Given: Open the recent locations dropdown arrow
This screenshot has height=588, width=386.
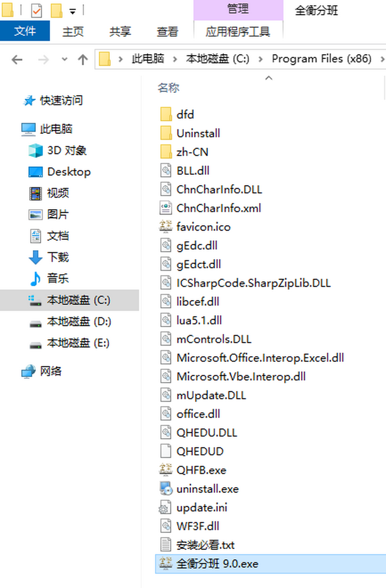Looking at the screenshot, I should coord(64,59).
